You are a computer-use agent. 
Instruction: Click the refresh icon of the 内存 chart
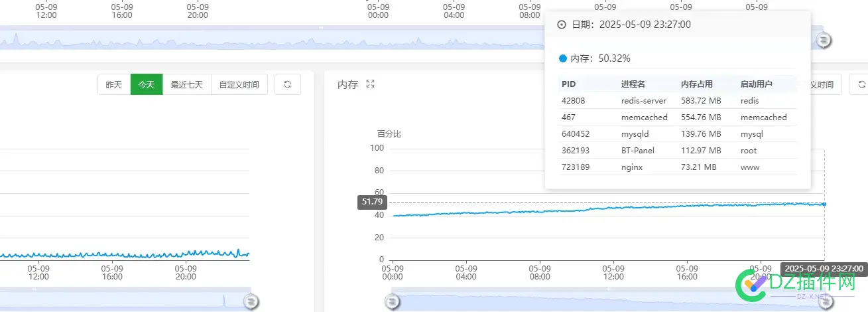click(861, 85)
